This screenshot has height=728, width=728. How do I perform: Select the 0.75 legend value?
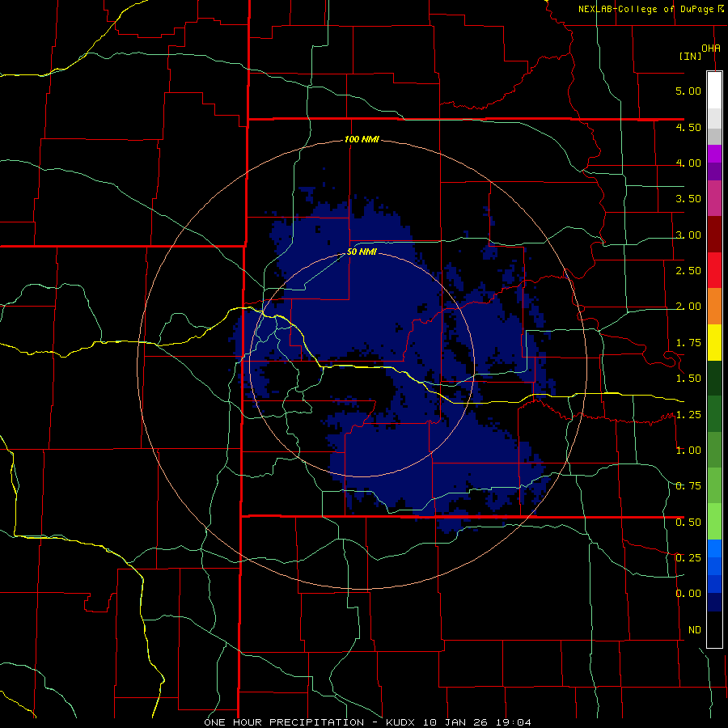(x=688, y=486)
